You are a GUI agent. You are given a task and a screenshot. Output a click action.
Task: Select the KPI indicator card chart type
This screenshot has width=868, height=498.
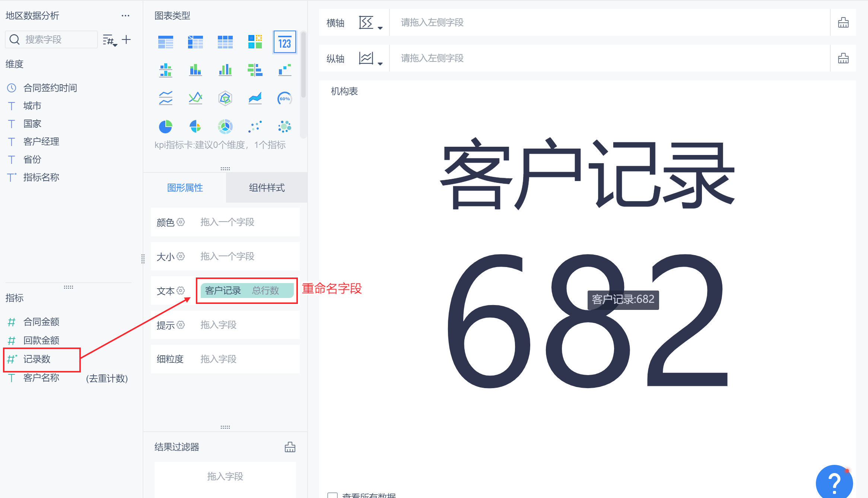point(284,42)
